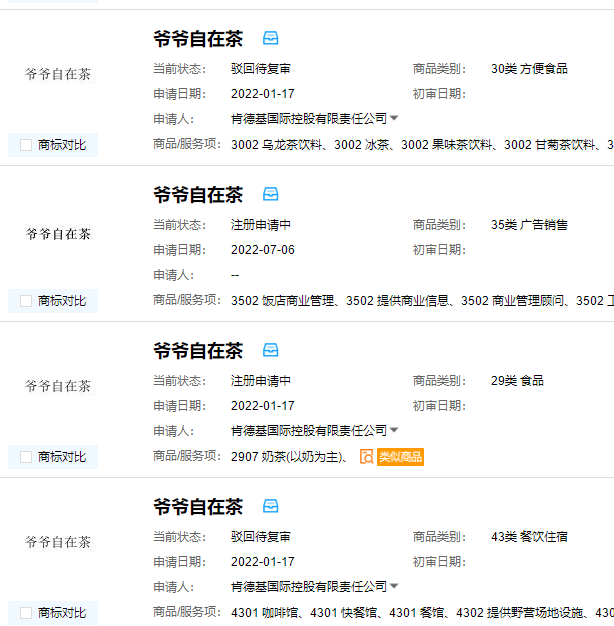Click trademark image thumbnail of the 29类 entry

click(x=58, y=386)
